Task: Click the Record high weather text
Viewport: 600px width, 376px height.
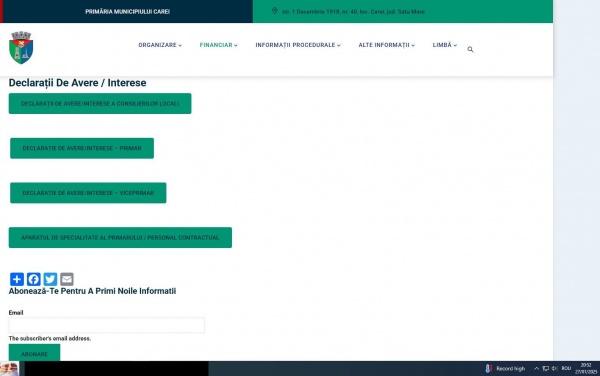Action: (x=510, y=369)
